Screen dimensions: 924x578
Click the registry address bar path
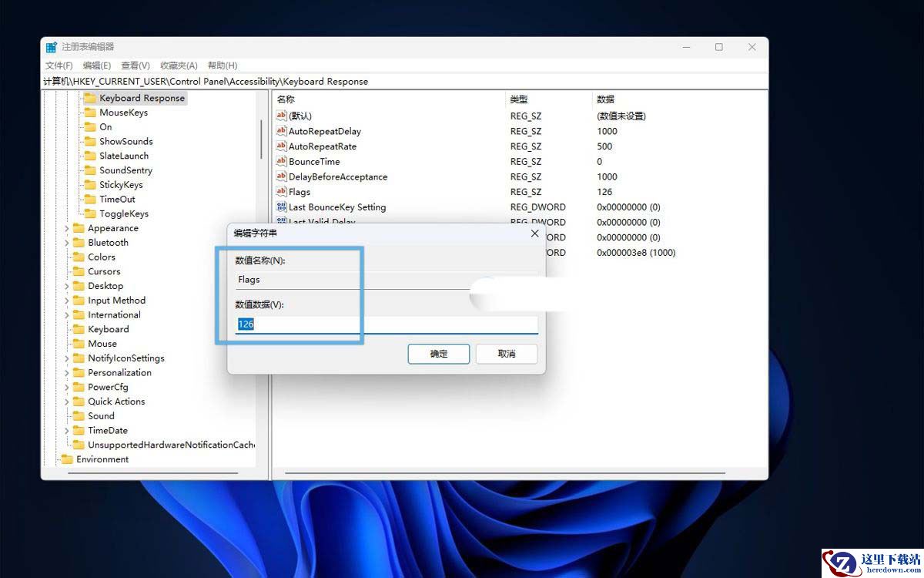[x=405, y=81]
